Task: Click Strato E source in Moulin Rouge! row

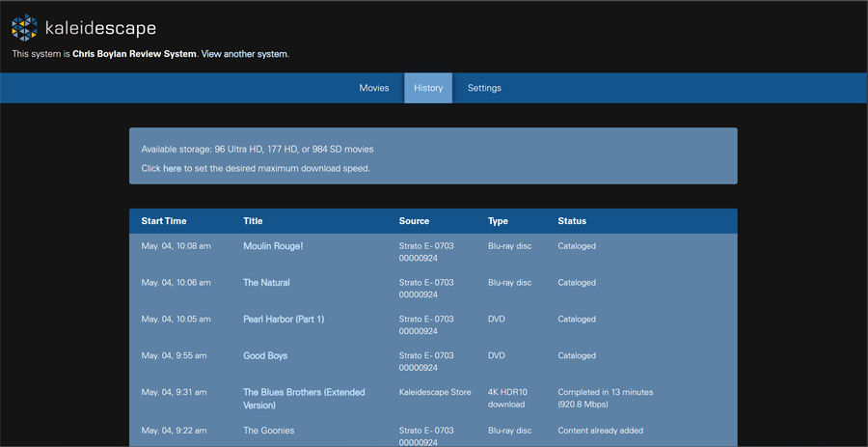Action: coord(426,252)
